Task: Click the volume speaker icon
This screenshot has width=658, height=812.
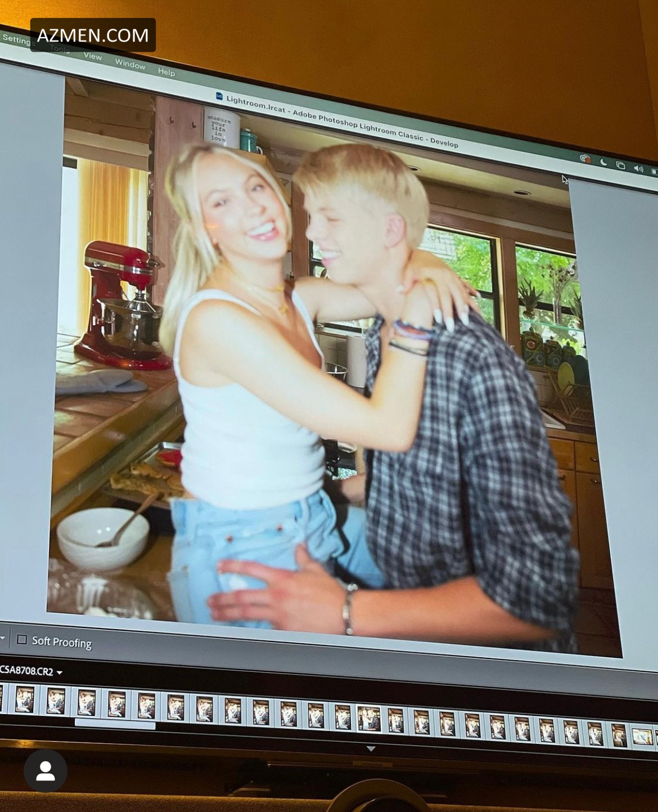Action: pos(638,168)
